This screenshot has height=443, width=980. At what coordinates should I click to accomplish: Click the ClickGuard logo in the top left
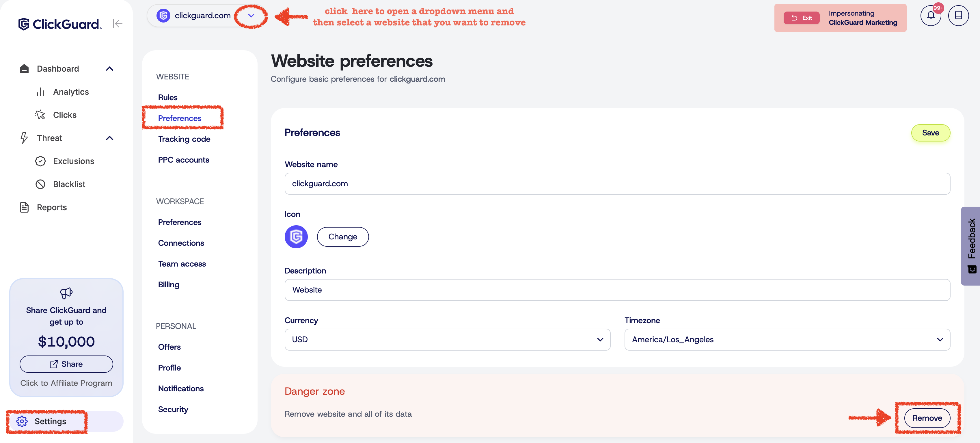(59, 24)
